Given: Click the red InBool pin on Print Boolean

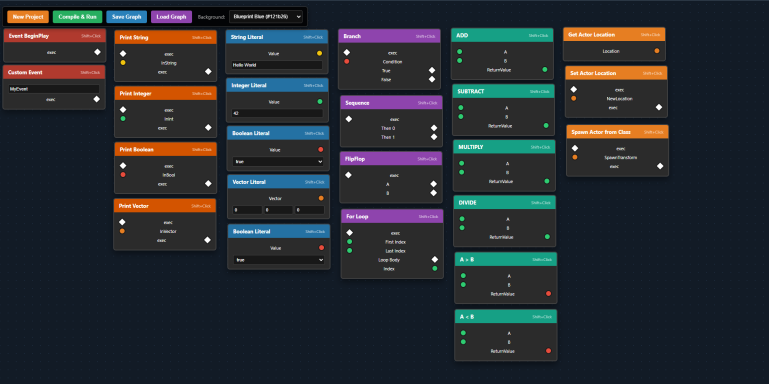Looking at the screenshot, I should [123, 175].
